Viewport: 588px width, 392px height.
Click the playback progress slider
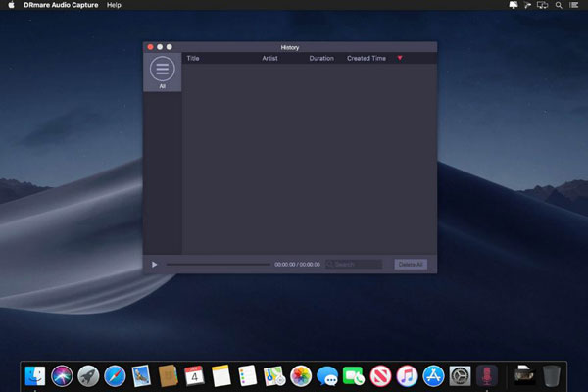tap(219, 265)
